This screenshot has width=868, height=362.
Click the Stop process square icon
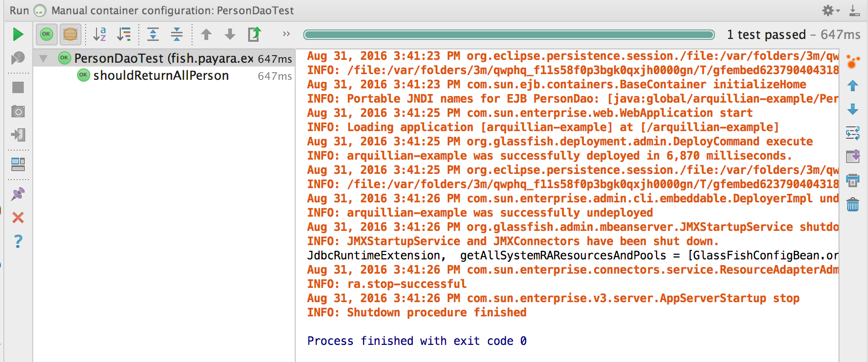18,87
